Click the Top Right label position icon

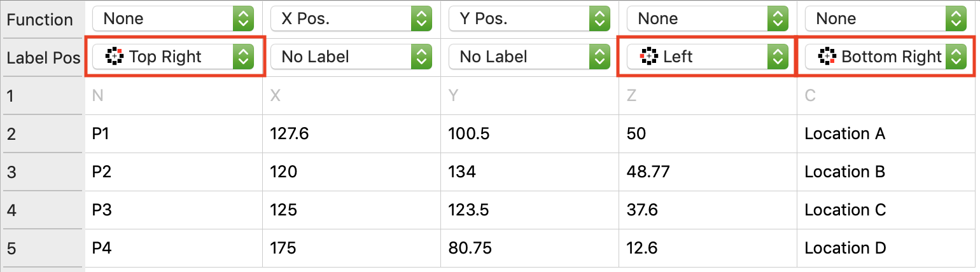114,57
